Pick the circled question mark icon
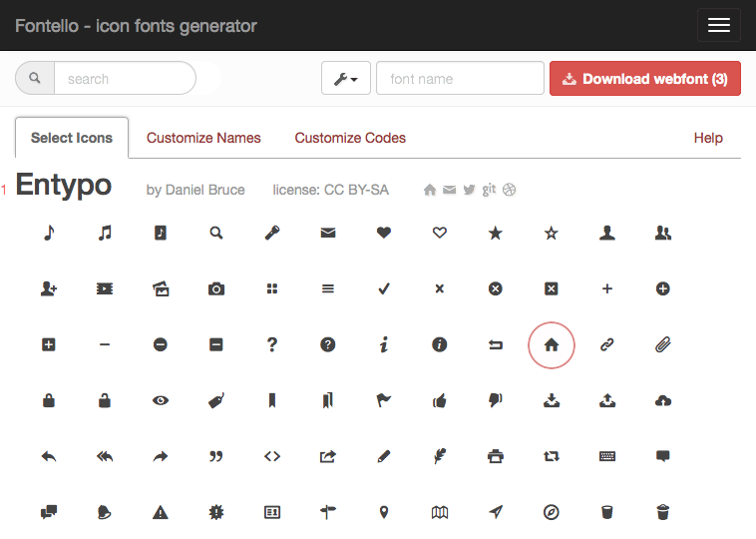 click(x=328, y=344)
